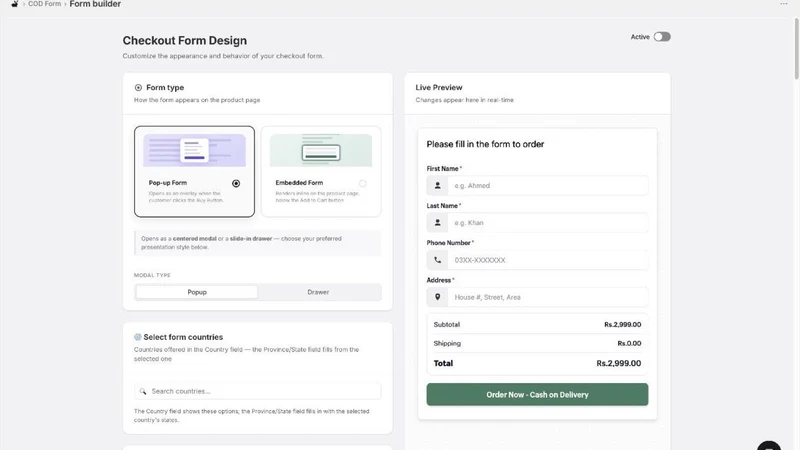Click the magnifier icon in Search countries

click(143, 391)
